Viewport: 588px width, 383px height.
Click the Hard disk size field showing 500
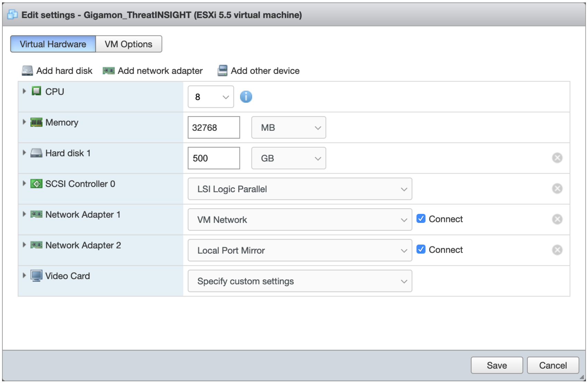coord(214,158)
